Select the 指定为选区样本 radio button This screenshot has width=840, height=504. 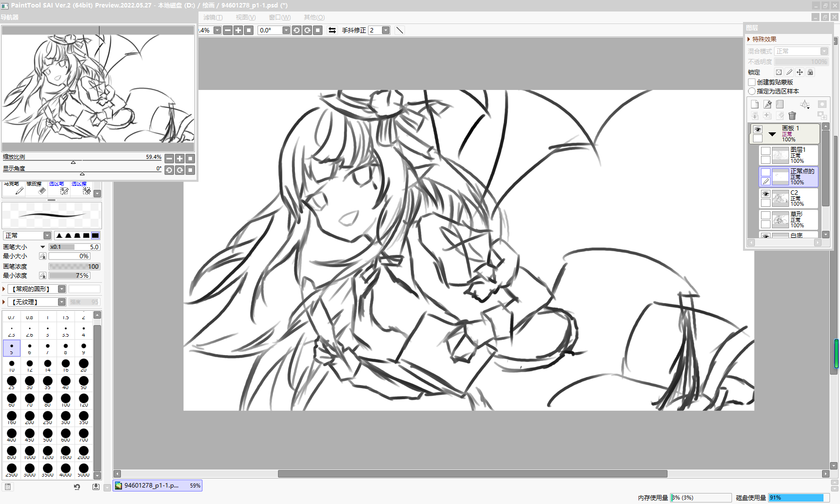click(x=751, y=91)
